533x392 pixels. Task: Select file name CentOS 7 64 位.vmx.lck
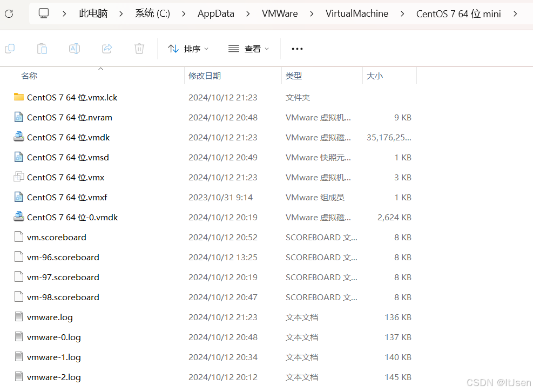[72, 98]
